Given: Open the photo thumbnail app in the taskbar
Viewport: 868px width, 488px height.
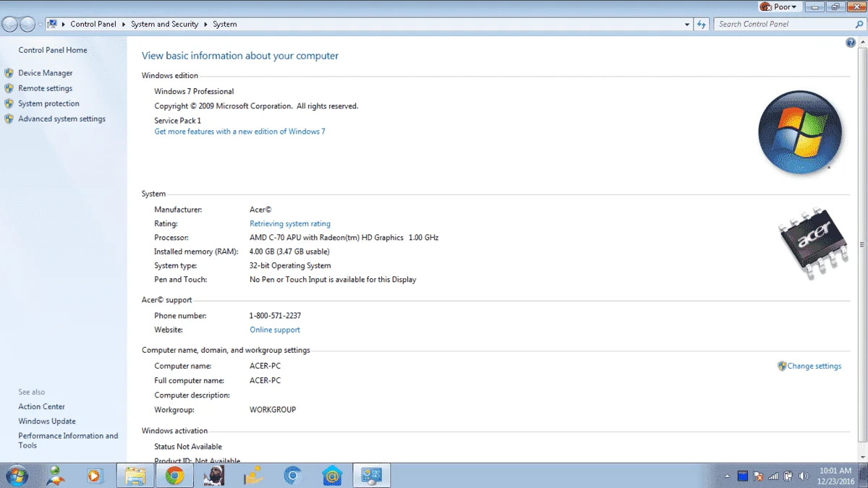Looking at the screenshot, I should (x=213, y=475).
